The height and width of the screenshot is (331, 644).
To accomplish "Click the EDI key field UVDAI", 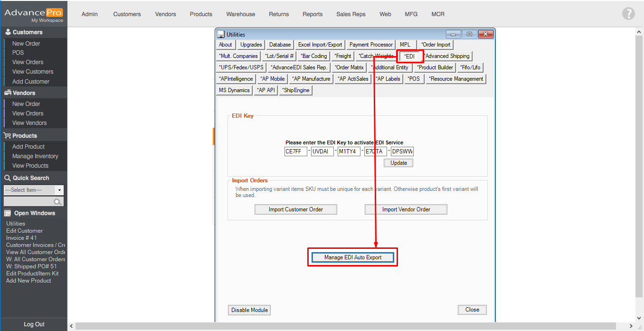I will [x=322, y=151].
